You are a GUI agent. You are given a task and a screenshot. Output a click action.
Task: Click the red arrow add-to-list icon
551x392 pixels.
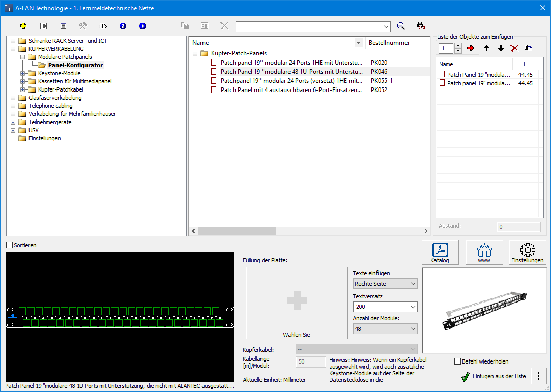470,48
